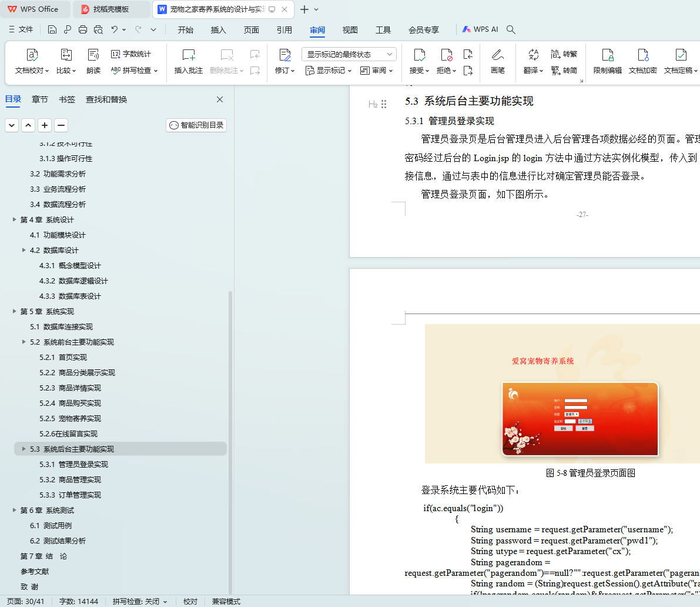
Task: Switch to the 视图 ribbon tab
Action: (x=350, y=30)
